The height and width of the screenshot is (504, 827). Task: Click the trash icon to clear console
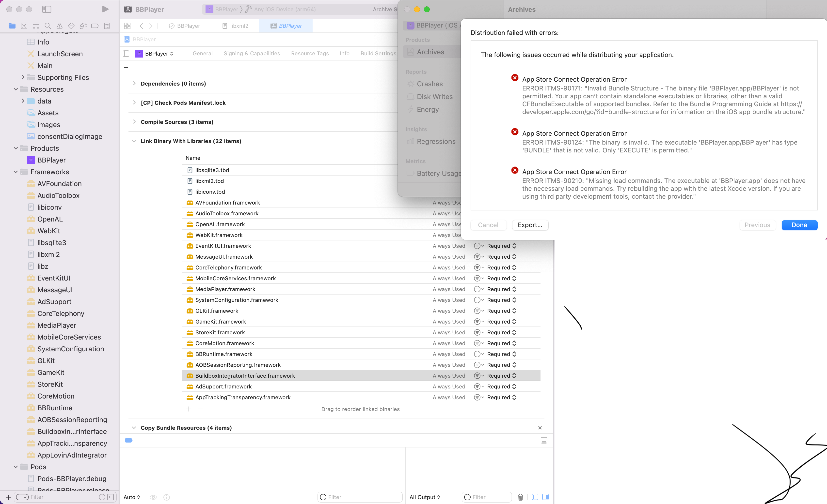[520, 497]
